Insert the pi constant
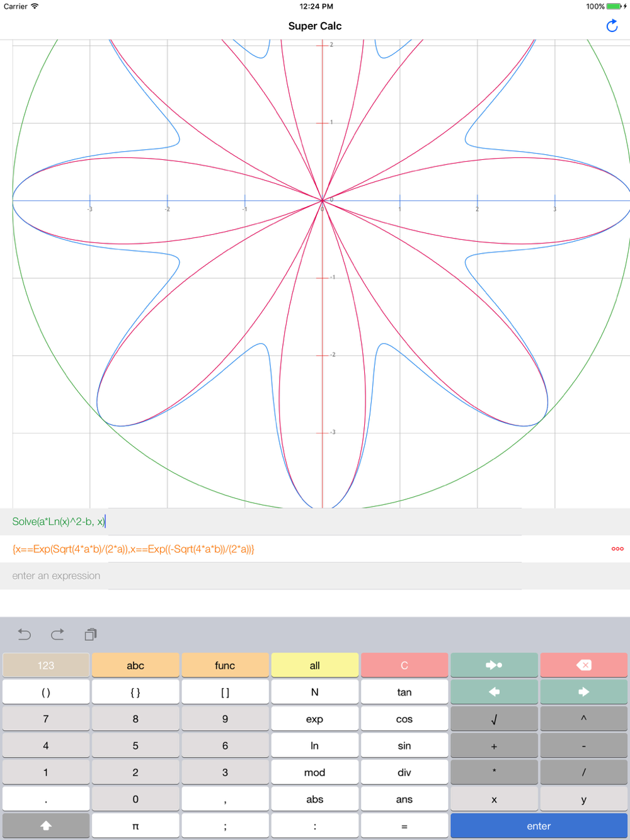 135,826
